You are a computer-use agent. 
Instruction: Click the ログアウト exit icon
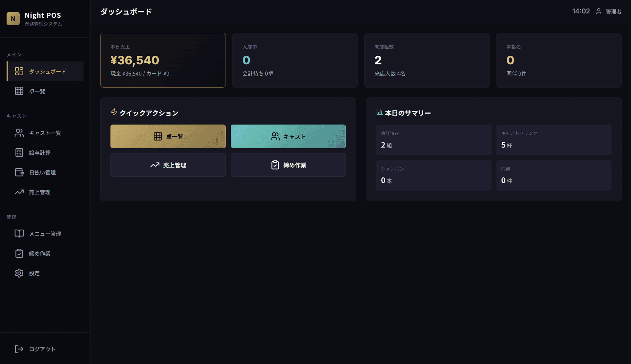[19, 349]
